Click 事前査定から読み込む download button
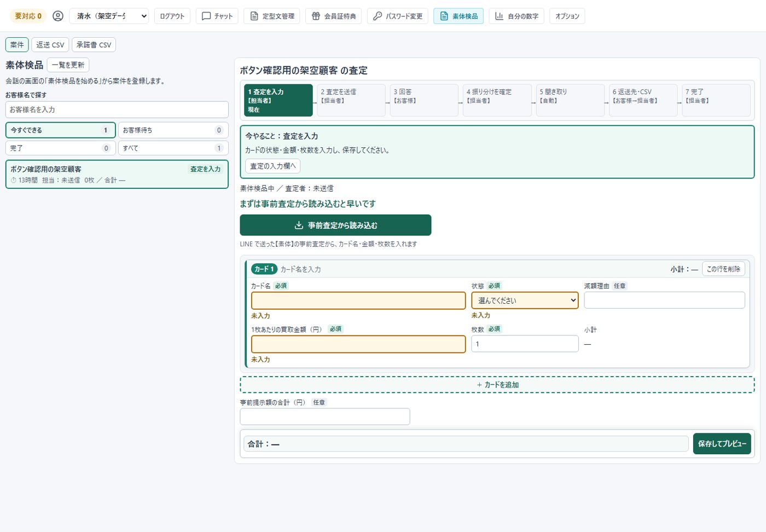766x532 pixels. pos(335,225)
